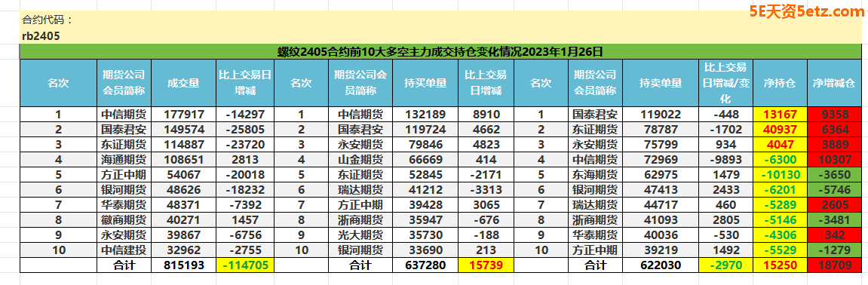Select the contract code cell rb2405
The height and width of the screenshot is (285, 868).
(x=41, y=36)
